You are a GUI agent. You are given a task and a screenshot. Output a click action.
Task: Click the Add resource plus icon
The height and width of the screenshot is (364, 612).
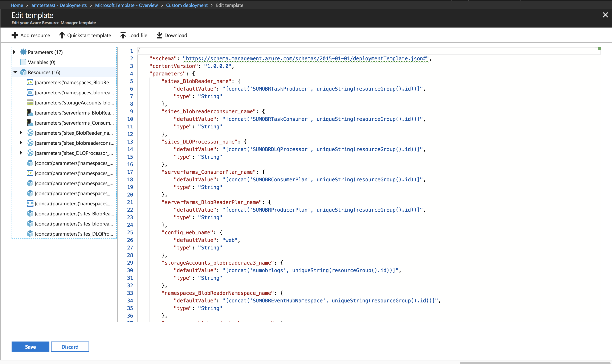pyautogui.click(x=15, y=35)
